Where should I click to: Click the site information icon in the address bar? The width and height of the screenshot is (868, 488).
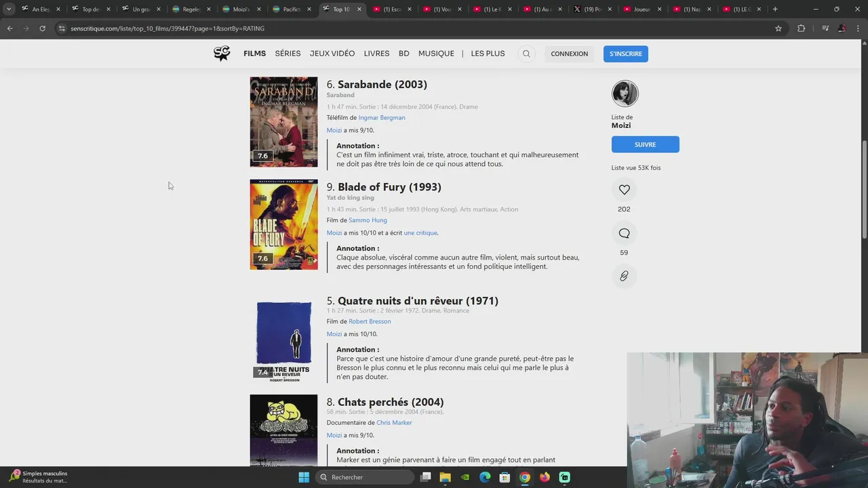pyautogui.click(x=62, y=28)
